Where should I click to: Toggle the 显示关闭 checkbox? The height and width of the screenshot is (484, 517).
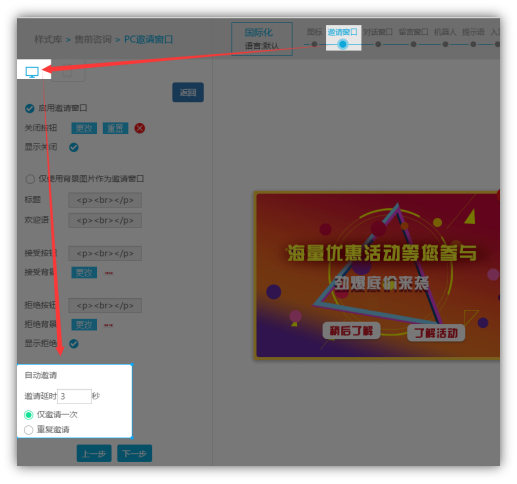pos(74,147)
